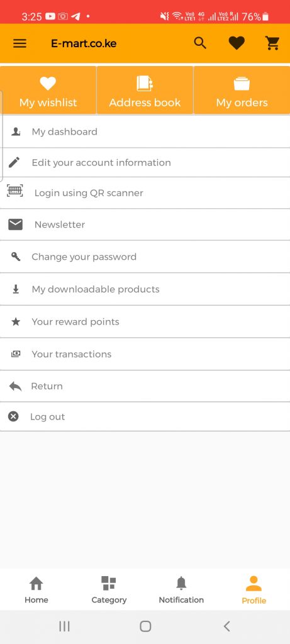290x644 pixels.
Task: Go to My dashboard
Action: (x=145, y=132)
